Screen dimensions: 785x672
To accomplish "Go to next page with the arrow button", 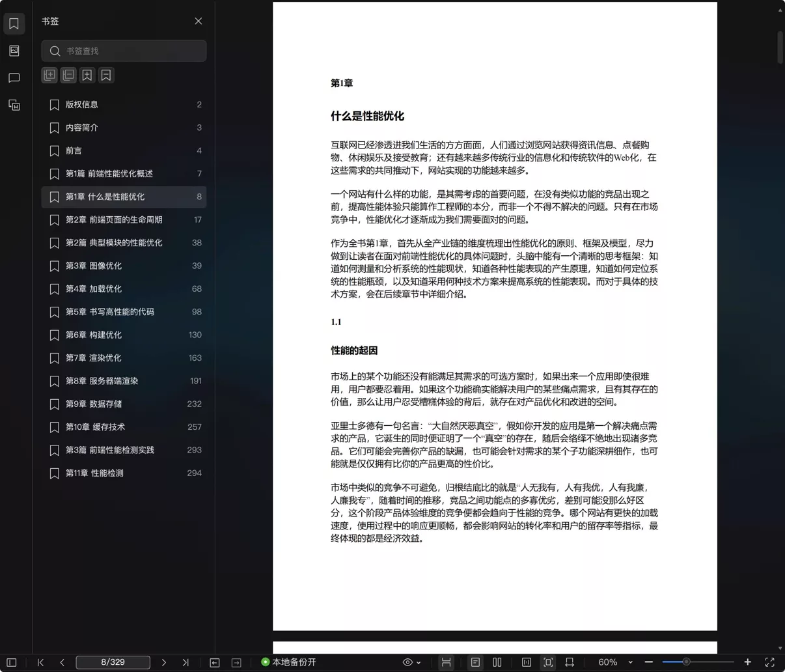I will (x=164, y=662).
